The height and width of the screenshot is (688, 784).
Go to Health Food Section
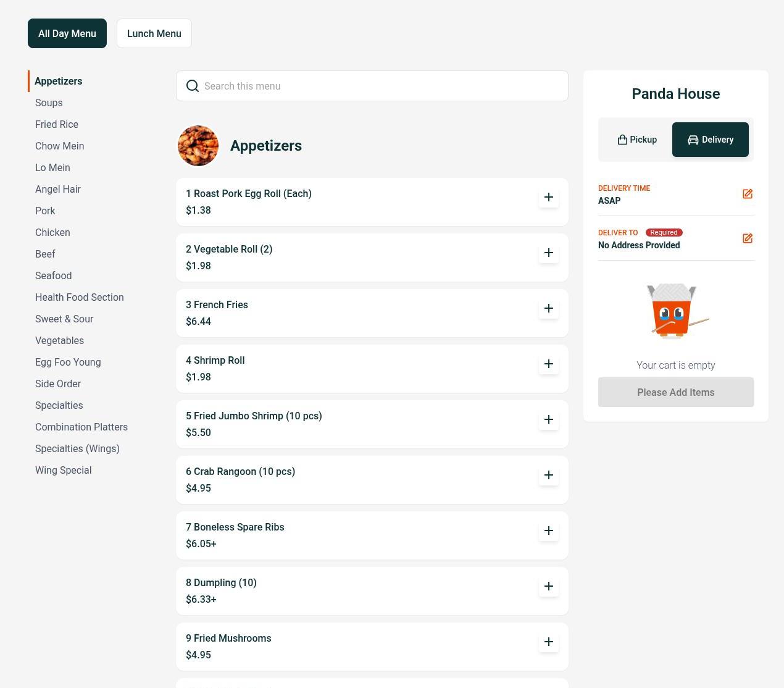tap(80, 298)
